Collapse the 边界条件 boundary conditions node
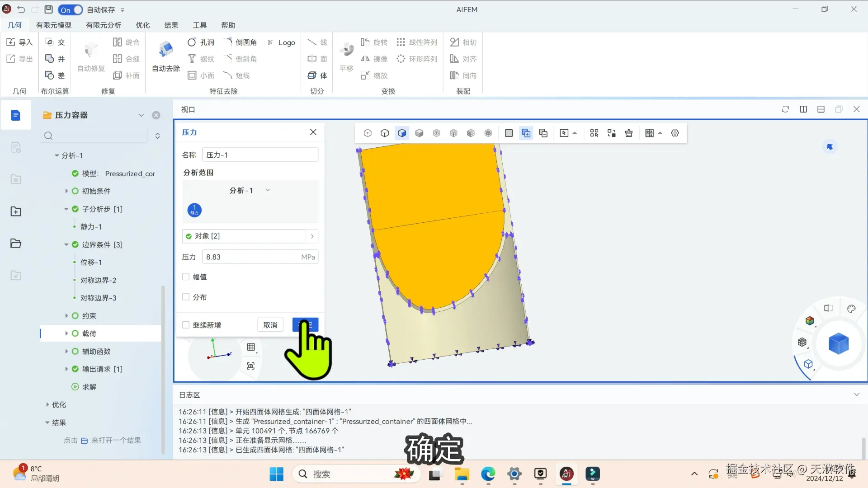Image resolution: width=868 pixels, height=488 pixels. (66, 244)
